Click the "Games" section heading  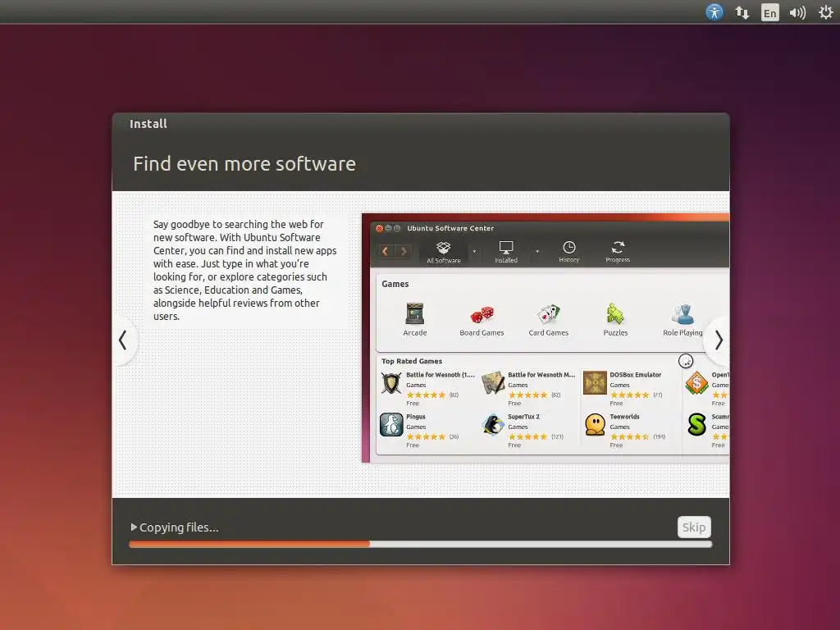pos(395,284)
